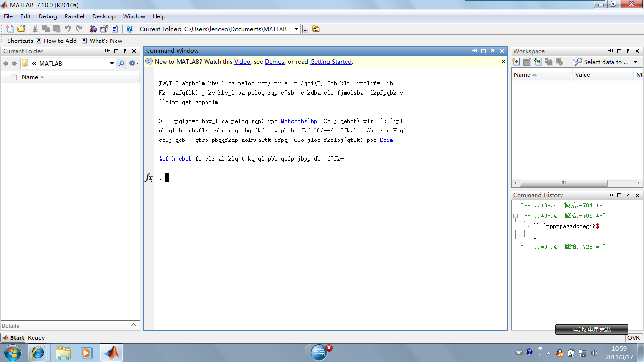Open the File menu
Screen dimensions: 644x362
tap(8, 16)
